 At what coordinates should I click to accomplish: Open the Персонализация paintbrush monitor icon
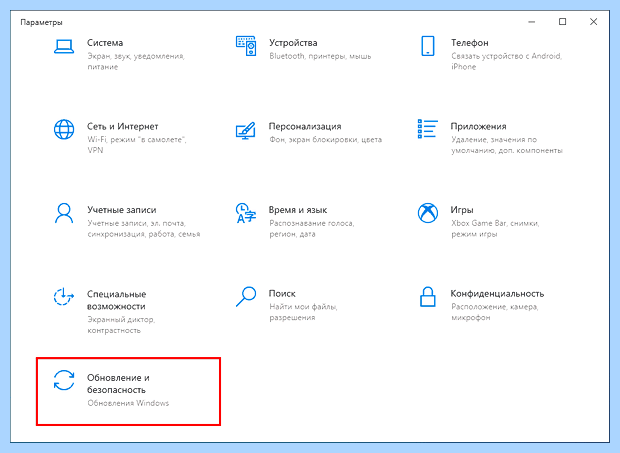(x=246, y=130)
